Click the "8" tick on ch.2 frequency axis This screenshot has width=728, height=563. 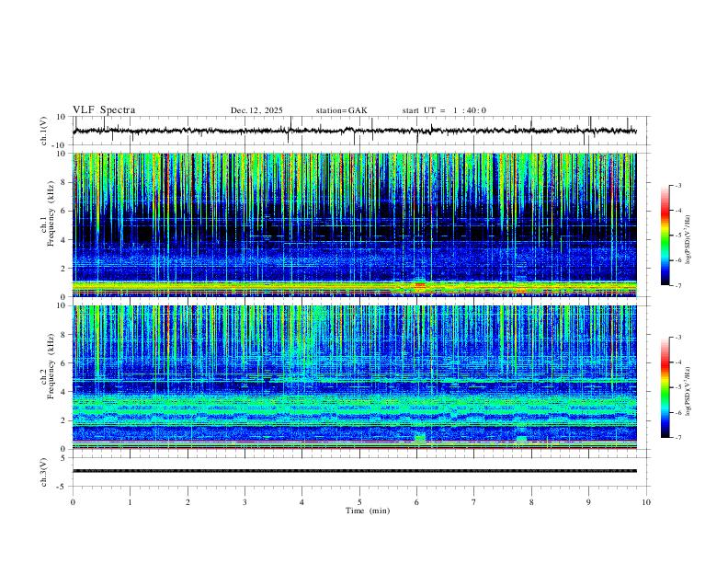tap(64, 335)
